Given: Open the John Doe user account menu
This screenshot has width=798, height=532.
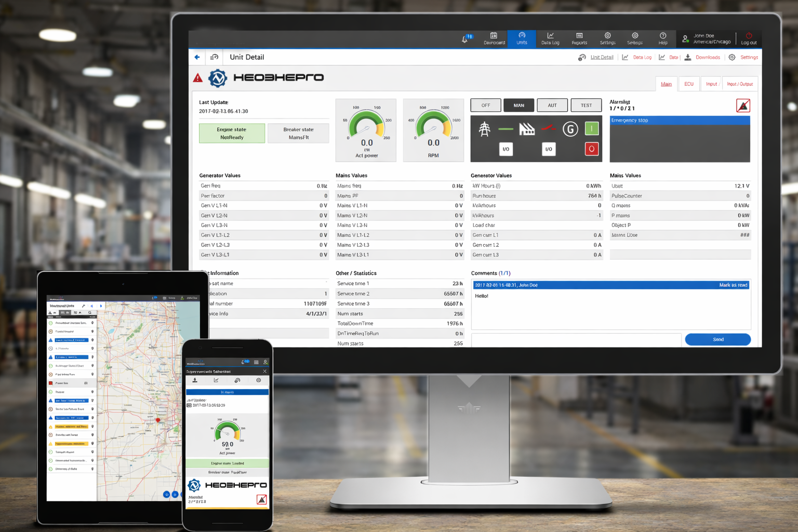Looking at the screenshot, I should click(708, 39).
